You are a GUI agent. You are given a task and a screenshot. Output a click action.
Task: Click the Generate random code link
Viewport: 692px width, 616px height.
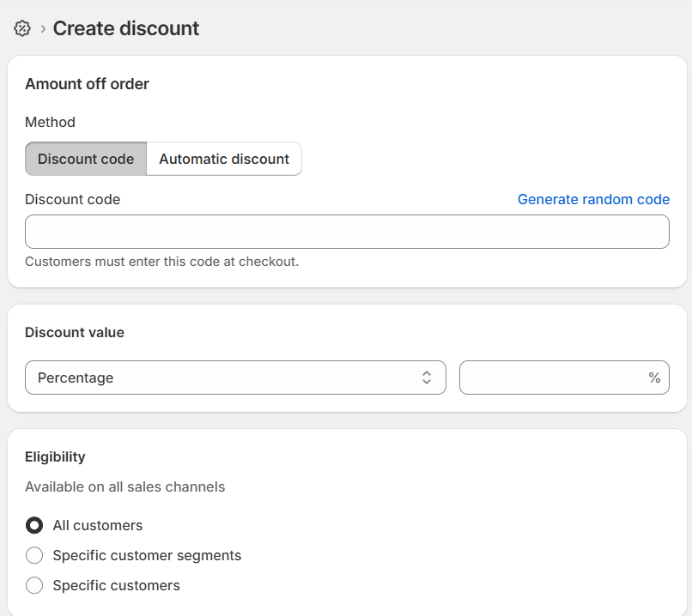(x=593, y=199)
